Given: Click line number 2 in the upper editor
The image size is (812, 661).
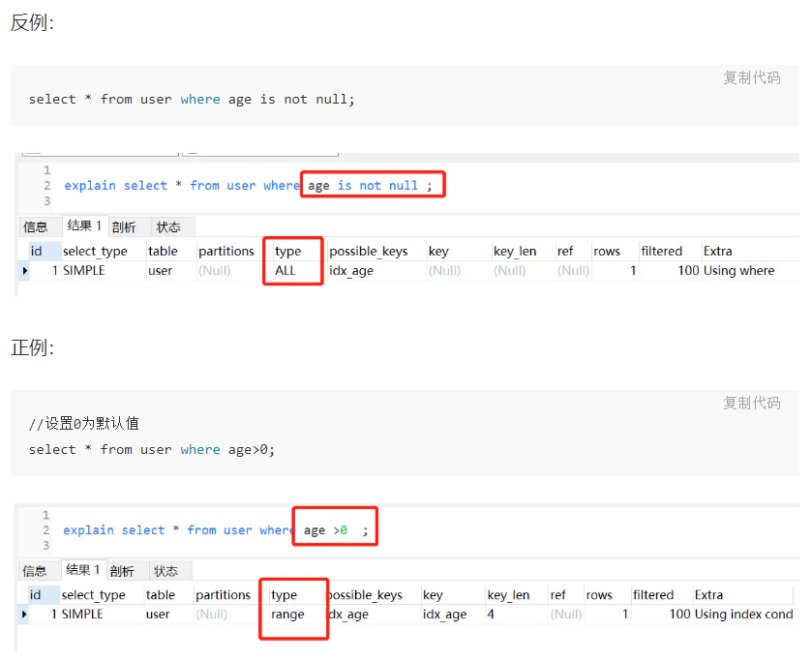Looking at the screenshot, I should pyautogui.click(x=47, y=186).
